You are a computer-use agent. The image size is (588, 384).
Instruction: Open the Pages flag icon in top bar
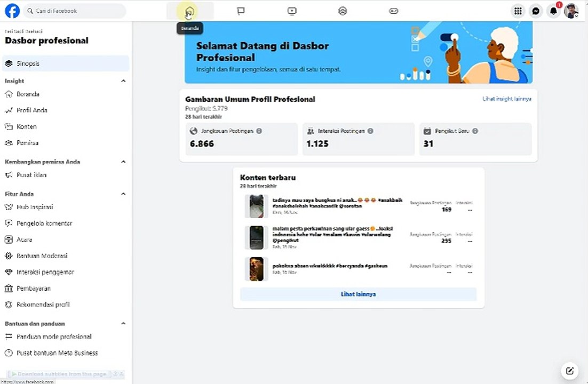point(241,11)
